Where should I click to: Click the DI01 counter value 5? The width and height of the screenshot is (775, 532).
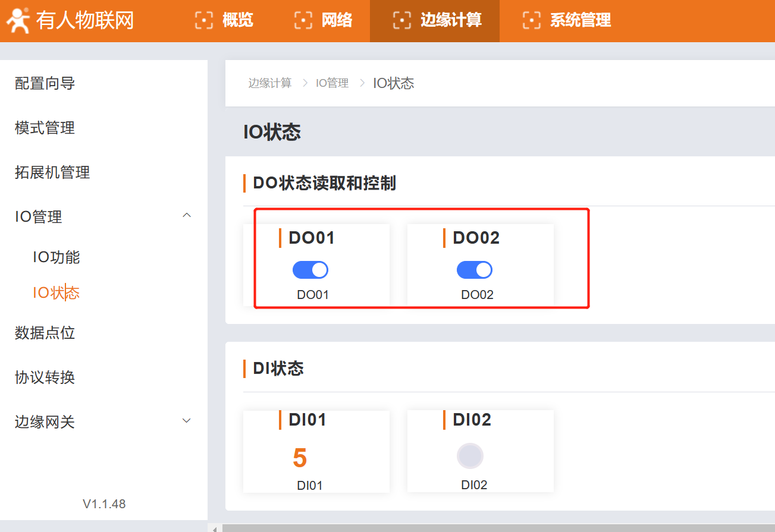pos(300,458)
